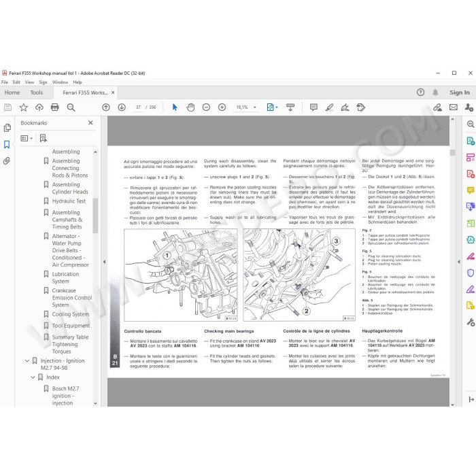This screenshot has width=476, height=476.
Task: Open the help question mark icon
Action: pos(420,92)
